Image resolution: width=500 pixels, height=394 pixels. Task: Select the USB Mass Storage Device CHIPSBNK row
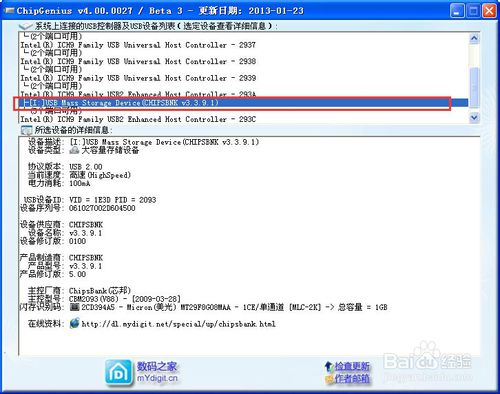[x=243, y=103]
